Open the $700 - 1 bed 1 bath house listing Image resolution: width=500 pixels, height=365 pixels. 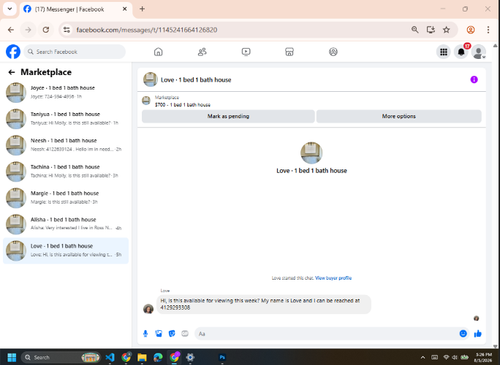click(182, 105)
